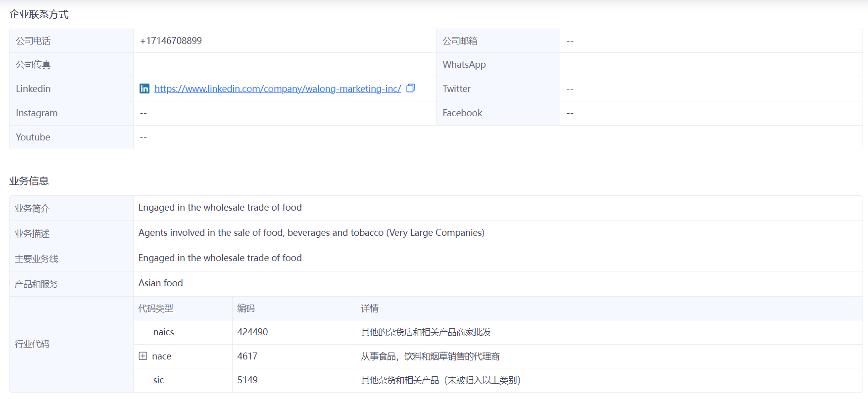
Task: Click the 公司邮箱 field label
Action: tap(460, 41)
